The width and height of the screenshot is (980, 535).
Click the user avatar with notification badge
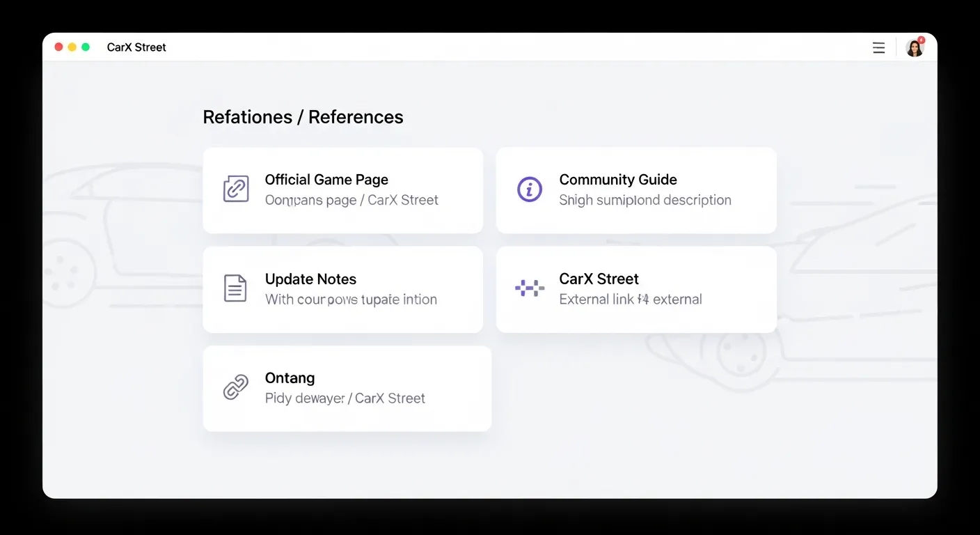tap(915, 47)
